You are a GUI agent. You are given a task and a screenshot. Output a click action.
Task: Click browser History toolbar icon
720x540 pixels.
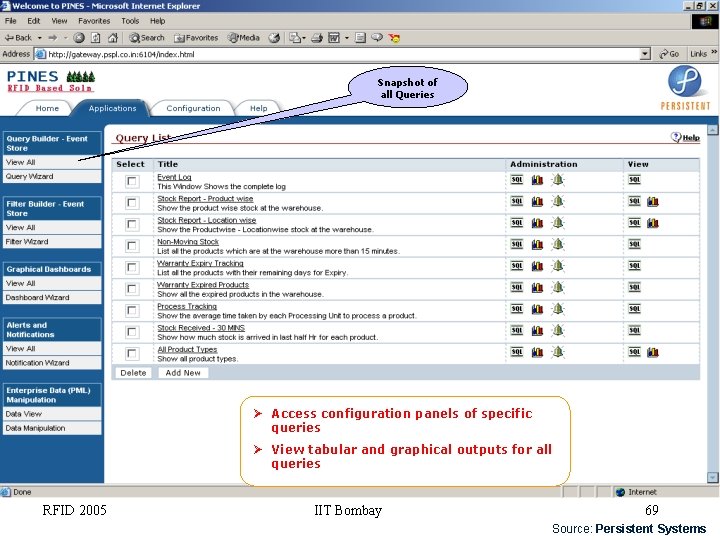[274, 38]
